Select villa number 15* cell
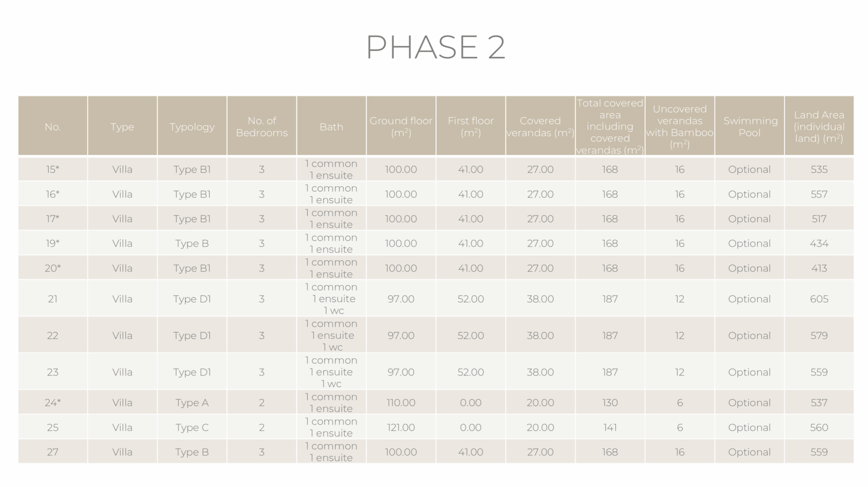The width and height of the screenshot is (868, 487). tap(53, 170)
